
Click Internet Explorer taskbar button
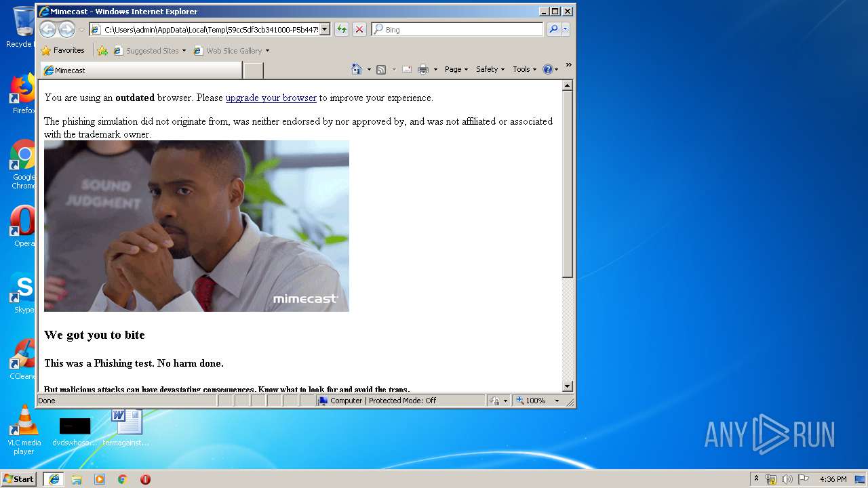point(54,479)
